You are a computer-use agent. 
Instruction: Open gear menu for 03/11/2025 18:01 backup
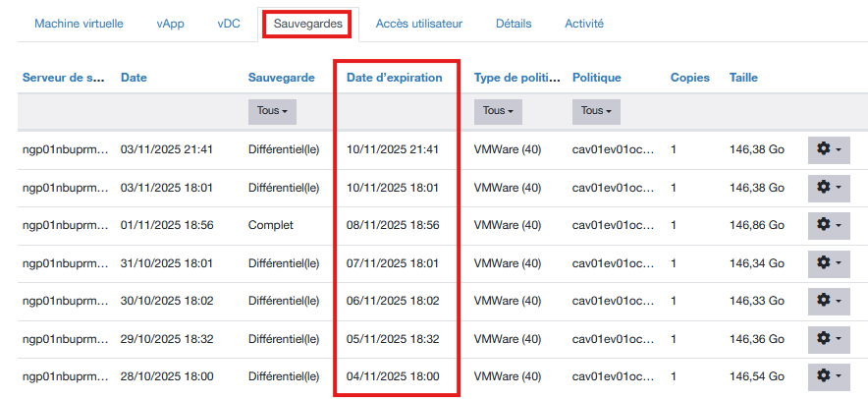pos(829,187)
